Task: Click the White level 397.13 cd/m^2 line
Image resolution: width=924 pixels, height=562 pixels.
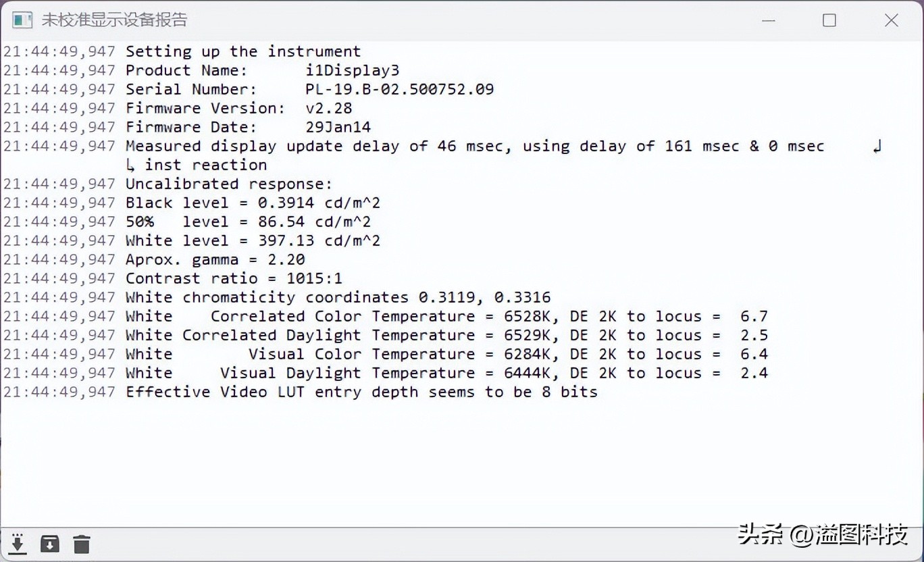Action: pos(253,240)
